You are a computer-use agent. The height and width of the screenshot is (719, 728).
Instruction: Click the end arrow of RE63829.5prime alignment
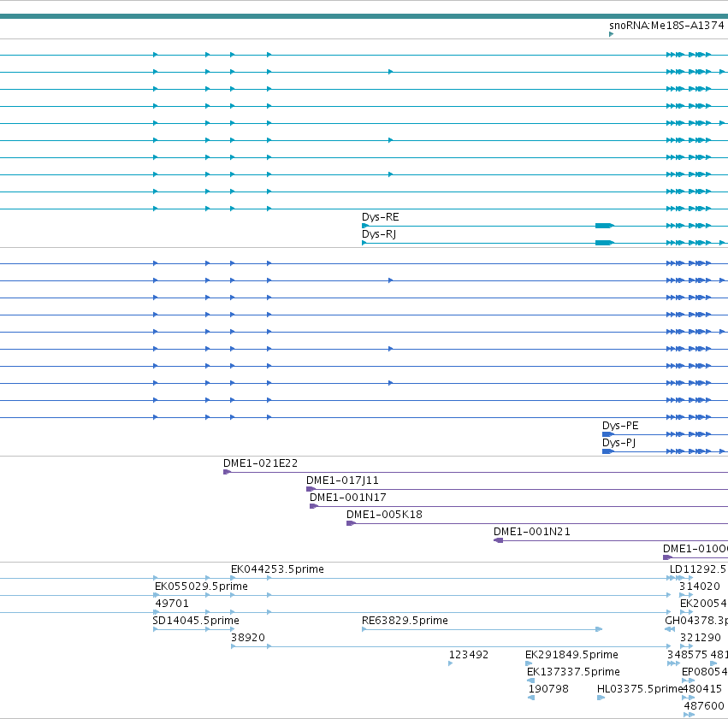pyautogui.click(x=599, y=630)
